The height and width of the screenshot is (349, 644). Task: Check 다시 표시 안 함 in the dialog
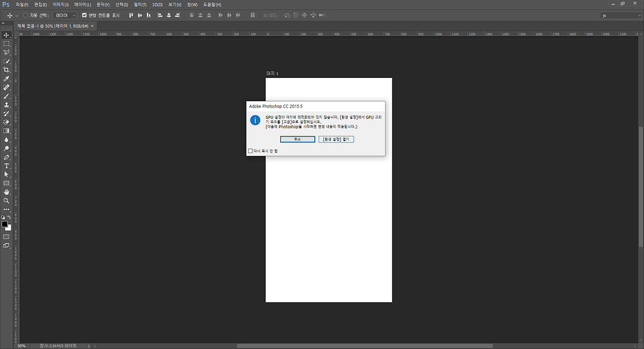click(x=250, y=151)
